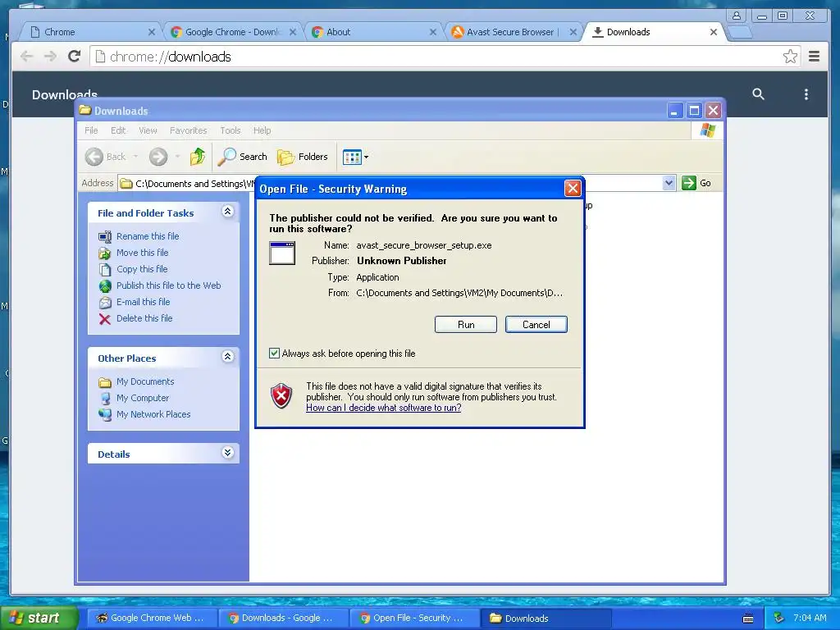Open the File menu in Explorer

pyautogui.click(x=91, y=130)
